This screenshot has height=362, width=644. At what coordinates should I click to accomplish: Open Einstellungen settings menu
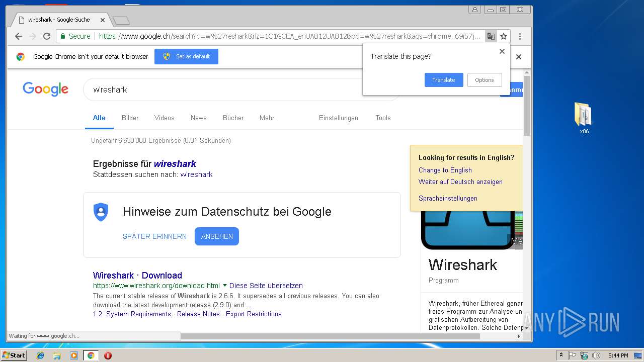pos(338,118)
